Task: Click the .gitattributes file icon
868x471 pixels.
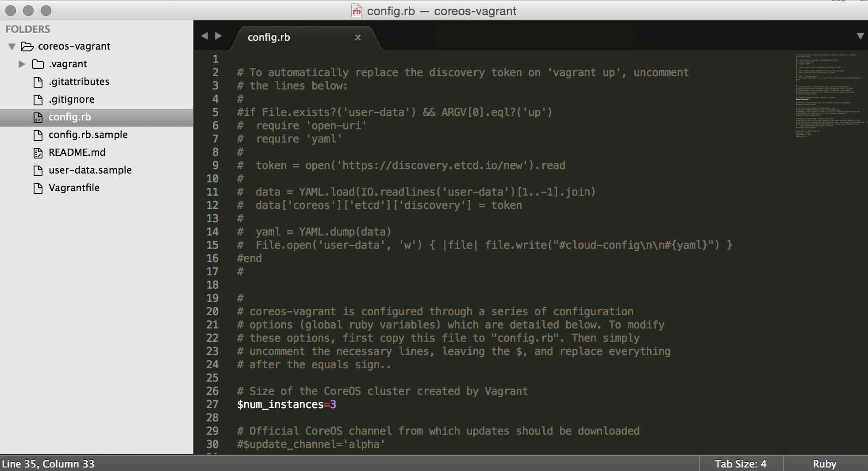Action: pos(38,82)
